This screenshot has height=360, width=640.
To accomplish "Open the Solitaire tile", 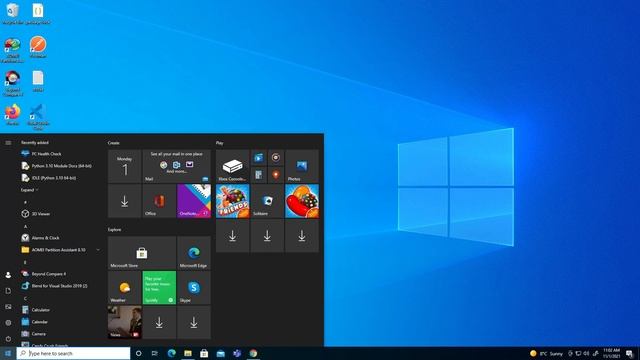I will 267,201.
